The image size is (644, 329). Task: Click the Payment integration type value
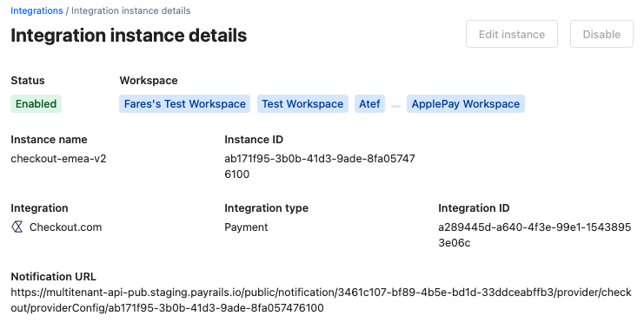246,227
